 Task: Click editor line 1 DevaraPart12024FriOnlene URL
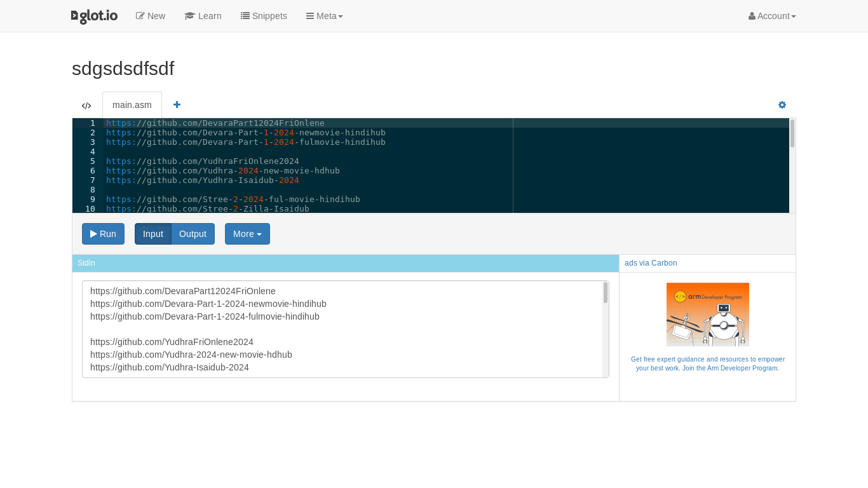point(215,123)
